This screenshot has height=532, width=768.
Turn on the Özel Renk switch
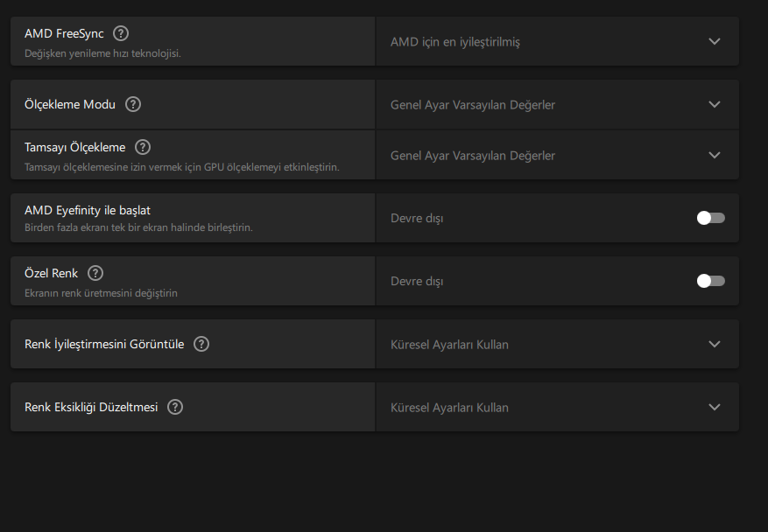(711, 281)
